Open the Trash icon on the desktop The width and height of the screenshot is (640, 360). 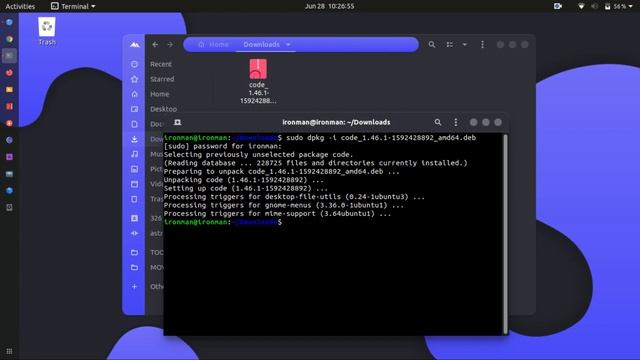(47, 31)
